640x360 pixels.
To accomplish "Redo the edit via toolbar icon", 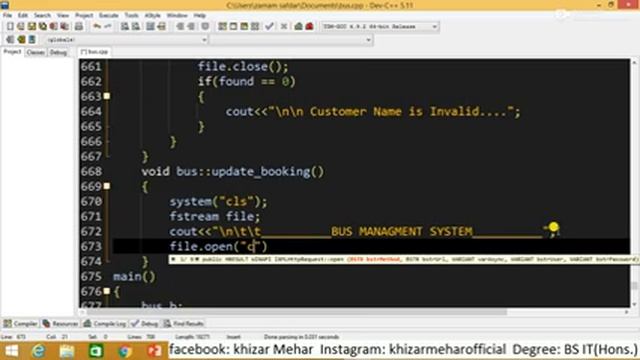I will click(108, 27).
